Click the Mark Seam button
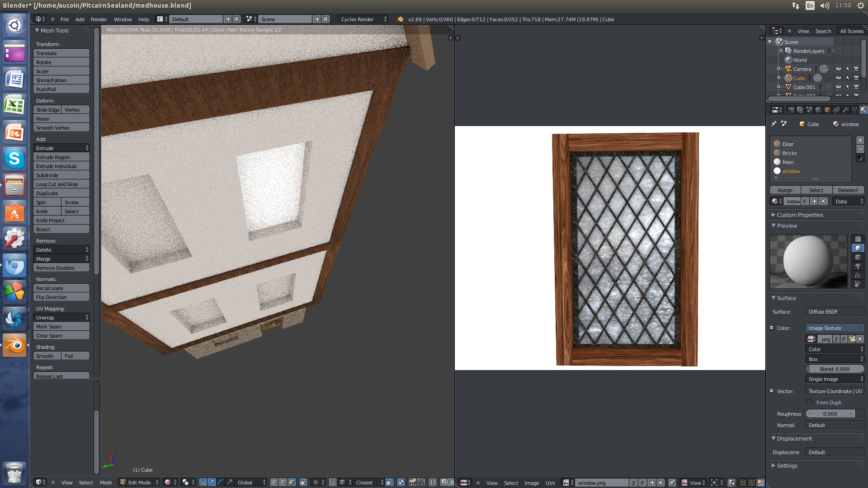The image size is (868, 488). (61, 326)
